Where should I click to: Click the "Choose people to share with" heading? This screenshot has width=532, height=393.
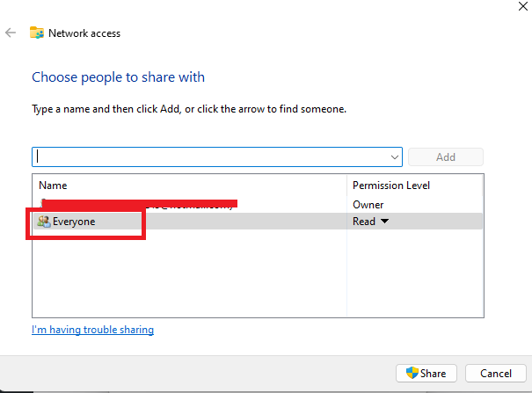click(118, 77)
